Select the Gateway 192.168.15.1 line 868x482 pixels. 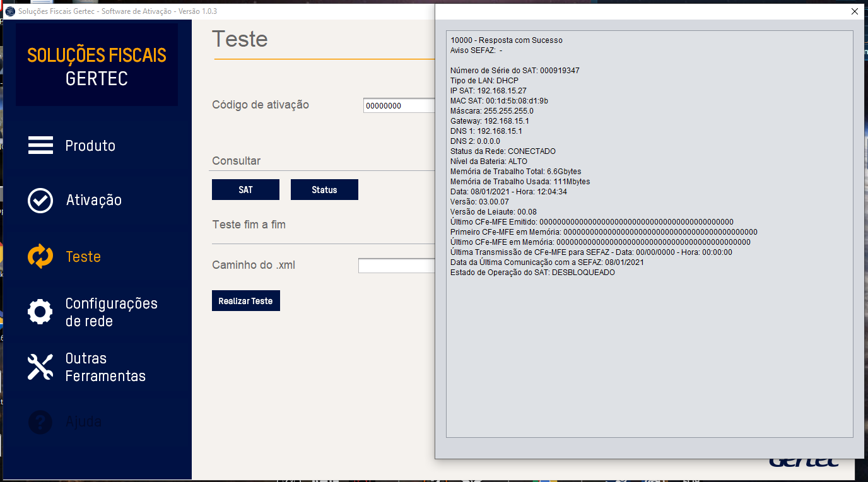pyautogui.click(x=490, y=121)
